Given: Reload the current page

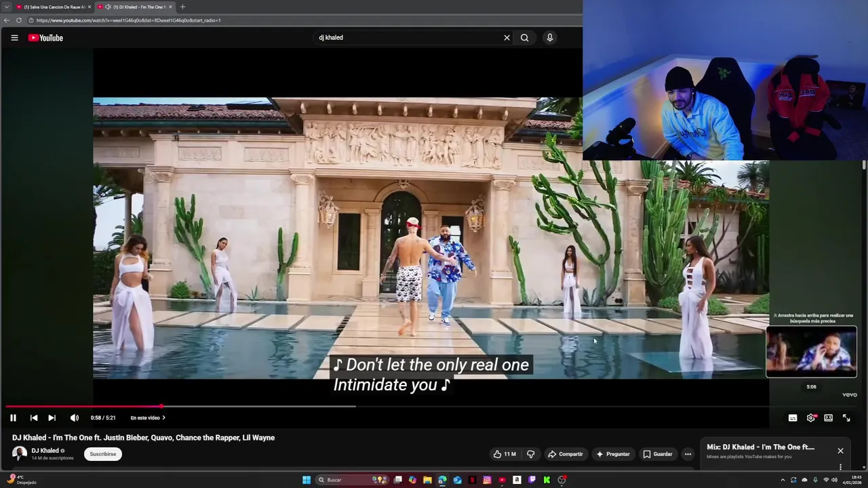Looking at the screenshot, I should (19, 20).
